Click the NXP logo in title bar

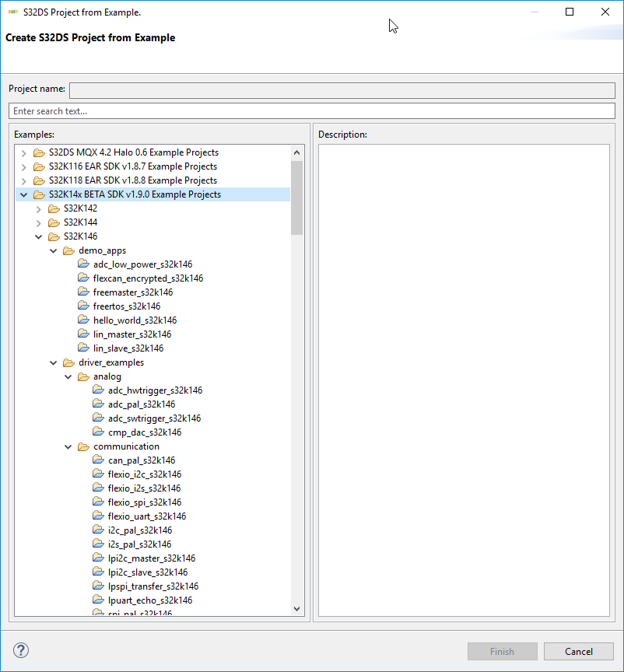pos(13,12)
